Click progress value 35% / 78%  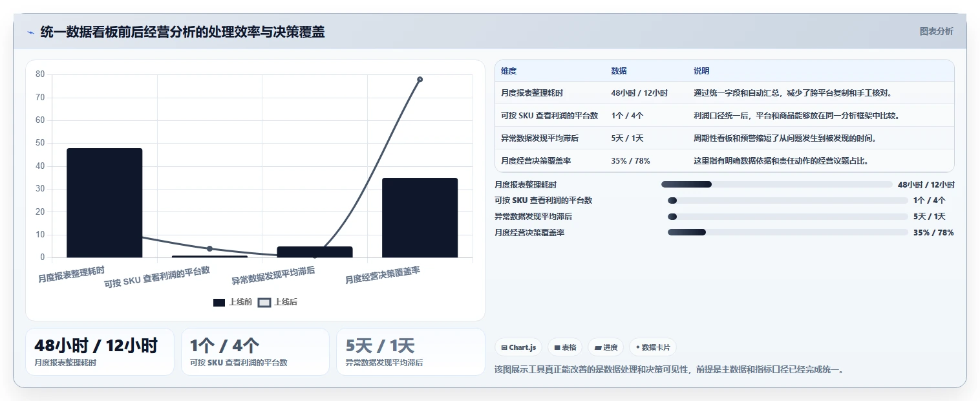pyautogui.click(x=933, y=232)
